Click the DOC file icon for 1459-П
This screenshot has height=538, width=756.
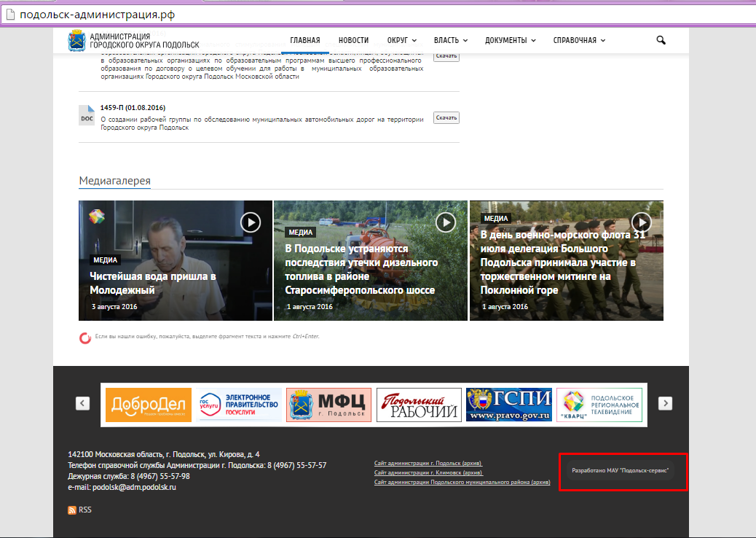point(87,116)
